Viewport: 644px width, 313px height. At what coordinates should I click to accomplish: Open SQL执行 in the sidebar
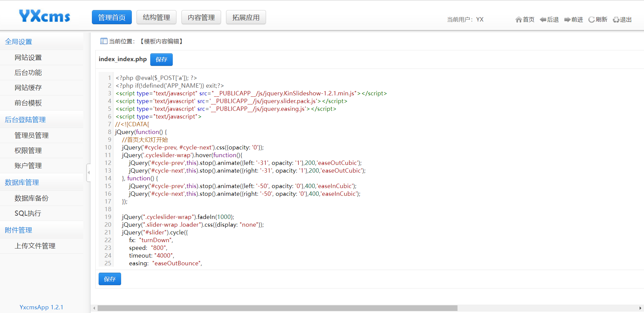click(42, 213)
